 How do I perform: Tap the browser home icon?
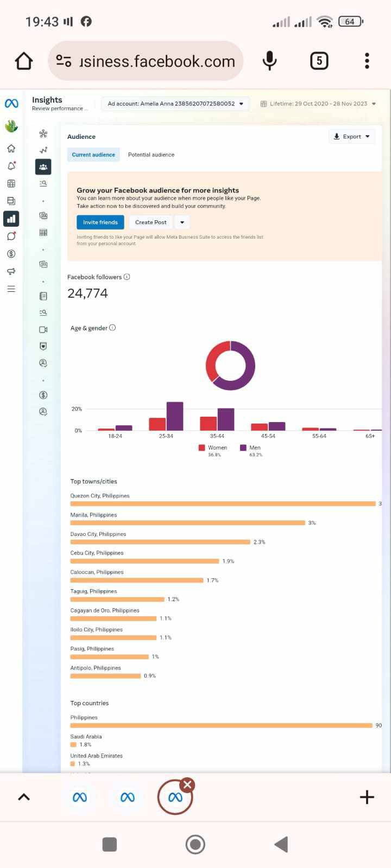pos(24,61)
